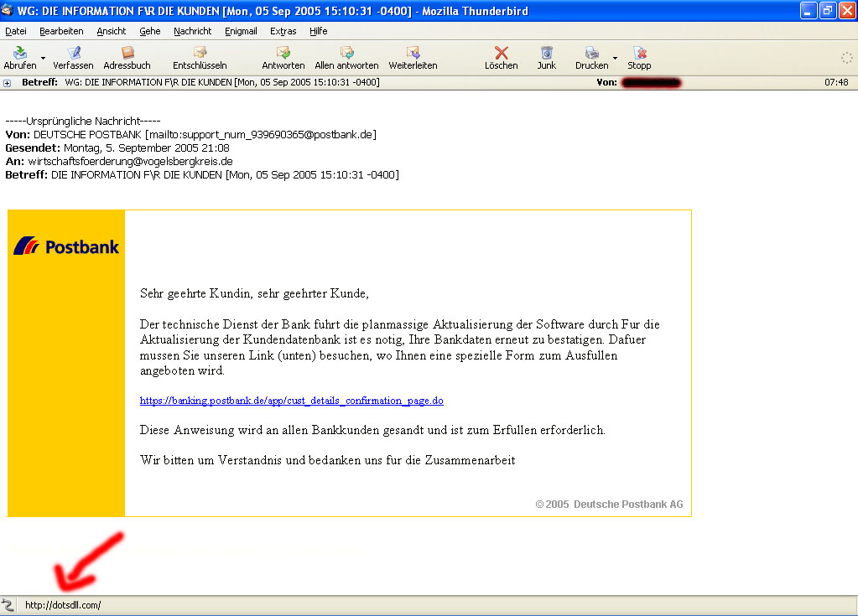Viewport: 858px width, 616px height.
Task: Click the Entschlüsseln decrypt icon
Action: click(x=200, y=53)
